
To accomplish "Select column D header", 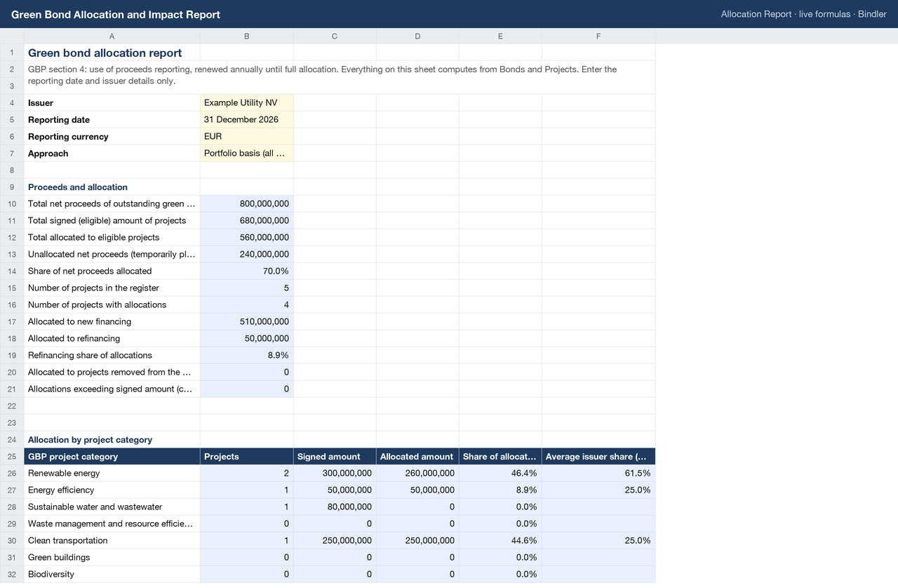I will [x=417, y=36].
